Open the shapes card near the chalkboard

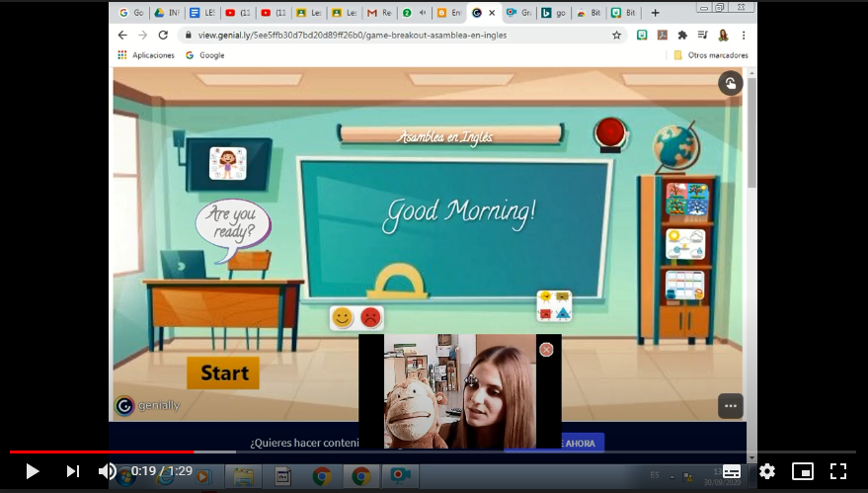click(554, 305)
